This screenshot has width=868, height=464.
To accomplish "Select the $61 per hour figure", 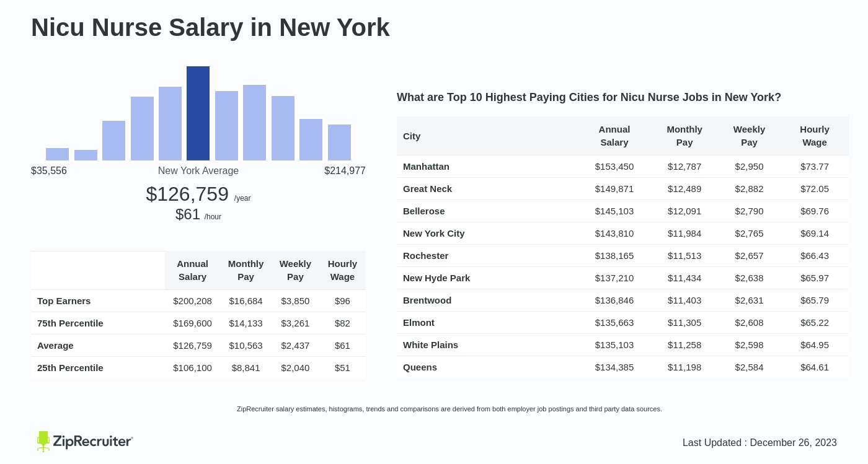I will click(198, 214).
